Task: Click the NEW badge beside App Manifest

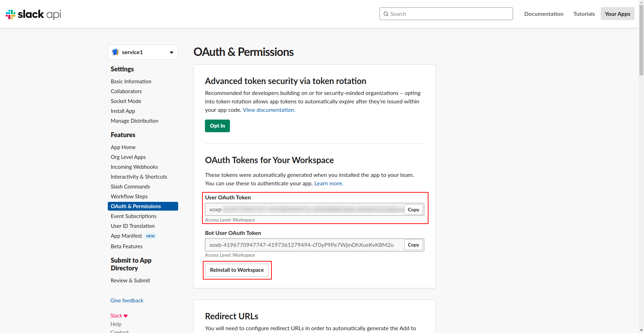Action: click(x=150, y=236)
